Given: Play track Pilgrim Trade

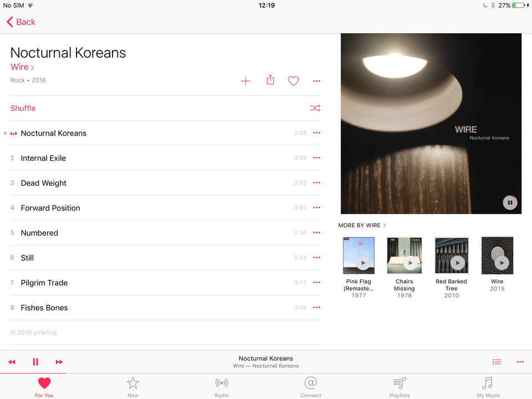Looking at the screenshot, I should click(165, 283).
